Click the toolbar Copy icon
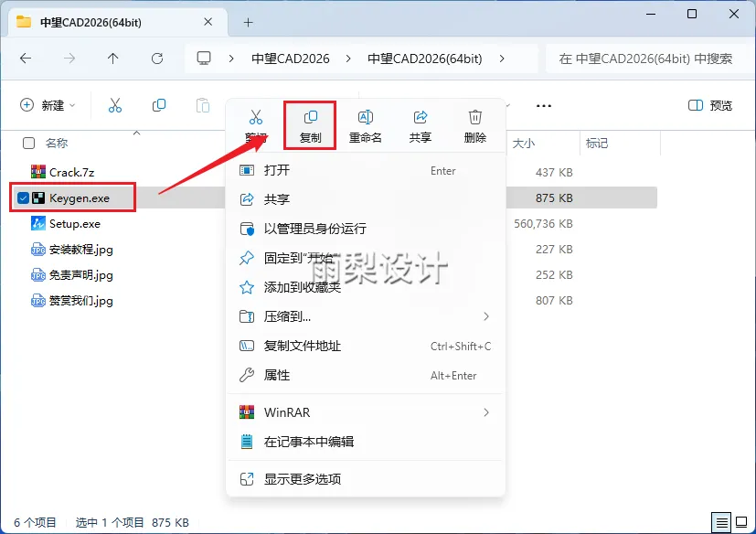Viewport: 756px width, 534px height. pyautogui.click(x=159, y=105)
